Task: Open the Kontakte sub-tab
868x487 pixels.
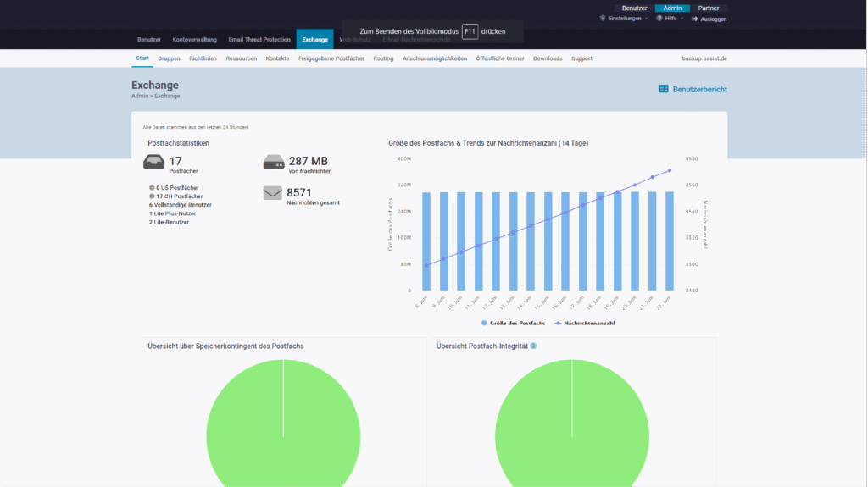Action: (x=277, y=58)
